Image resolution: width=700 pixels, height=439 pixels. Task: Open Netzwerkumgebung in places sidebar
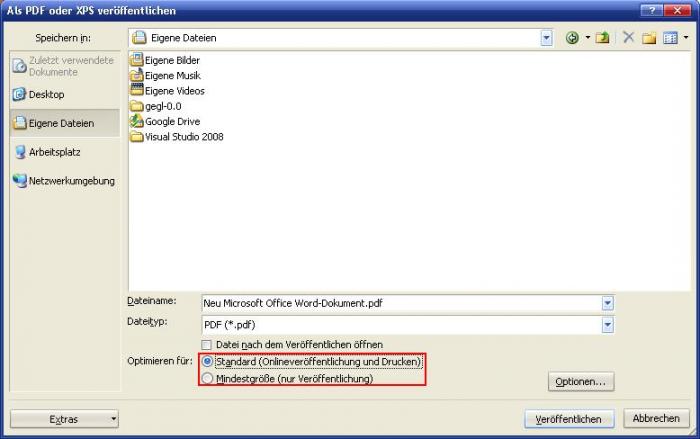pos(64,181)
